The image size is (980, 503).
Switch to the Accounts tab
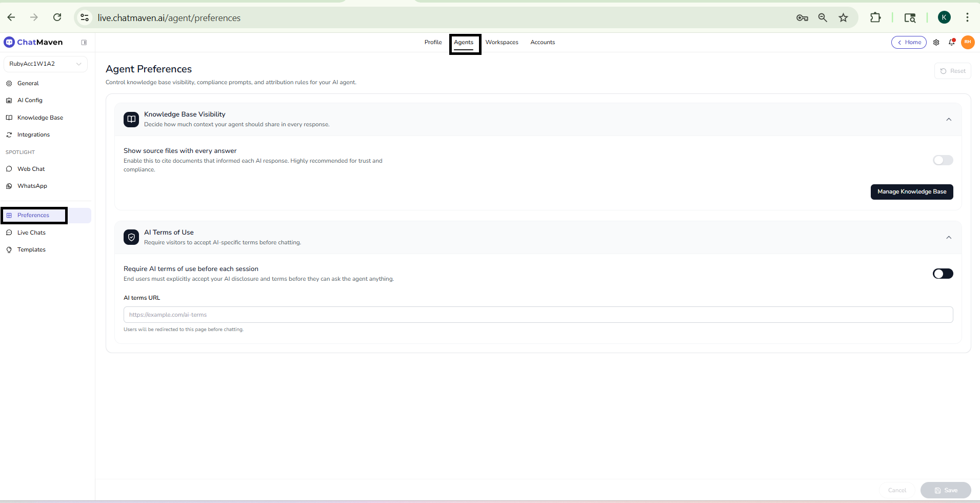pos(543,43)
